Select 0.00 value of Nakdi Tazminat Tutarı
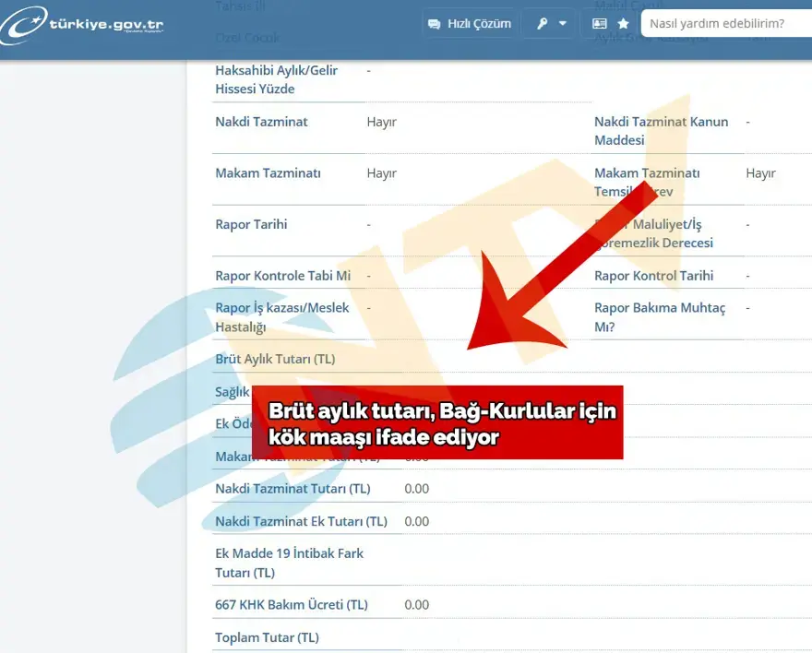 (416, 489)
